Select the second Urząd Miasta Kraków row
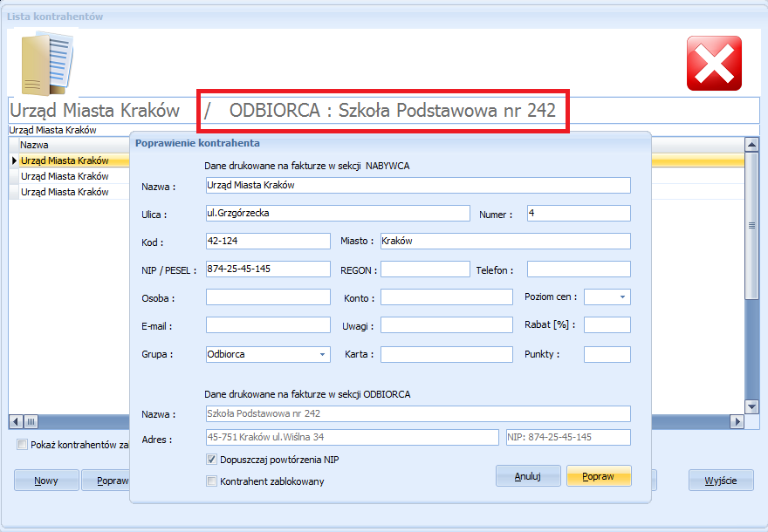This screenshot has height=532, width=768. coord(70,176)
